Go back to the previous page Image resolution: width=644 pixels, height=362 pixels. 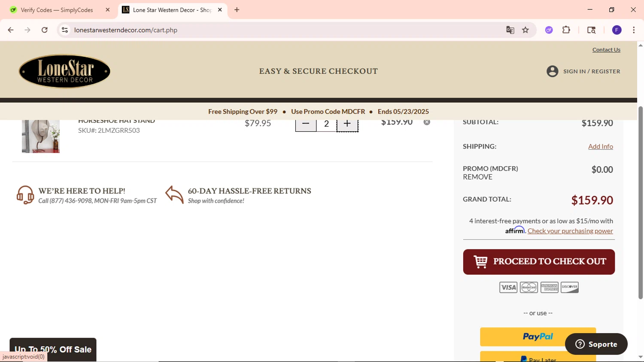[11, 30]
